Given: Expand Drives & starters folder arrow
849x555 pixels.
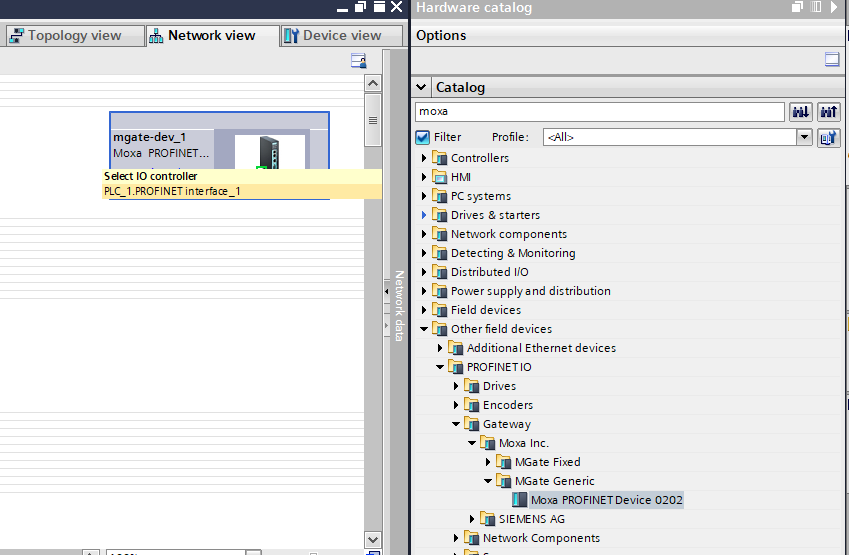Looking at the screenshot, I should [x=424, y=215].
